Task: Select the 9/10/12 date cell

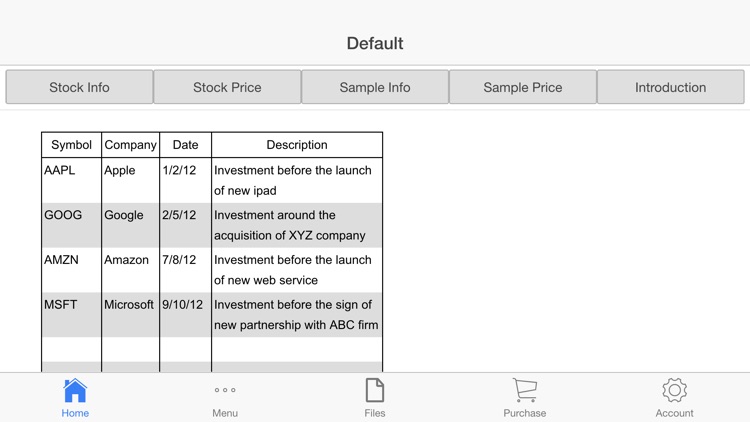Action: pos(185,314)
